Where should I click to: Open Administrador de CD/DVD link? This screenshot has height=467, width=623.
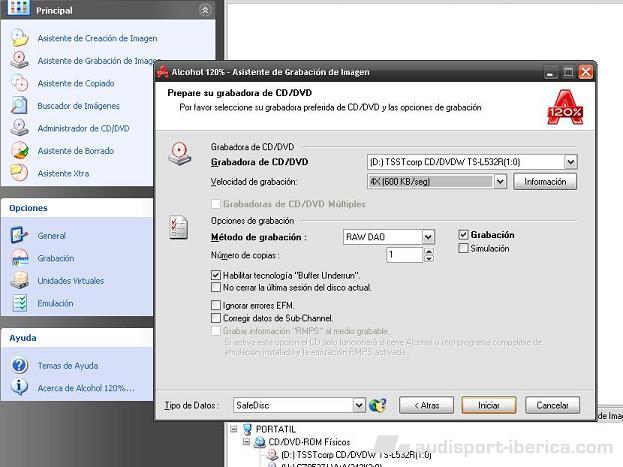tap(83, 128)
